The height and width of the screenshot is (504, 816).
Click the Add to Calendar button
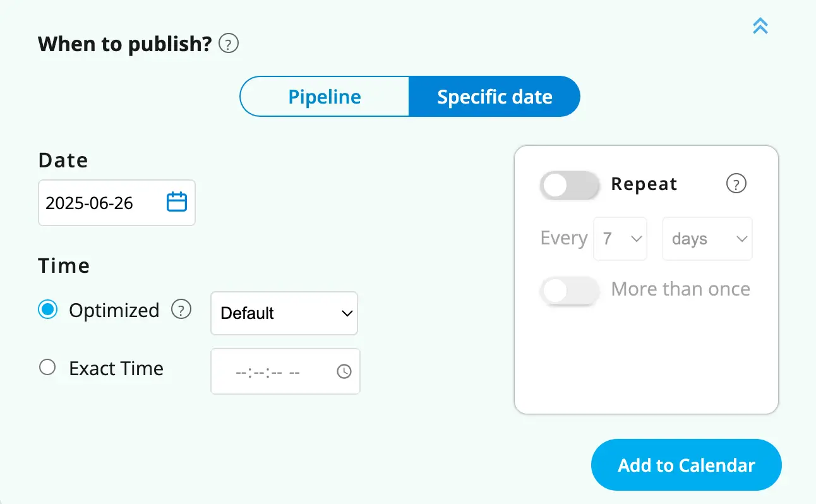(687, 465)
